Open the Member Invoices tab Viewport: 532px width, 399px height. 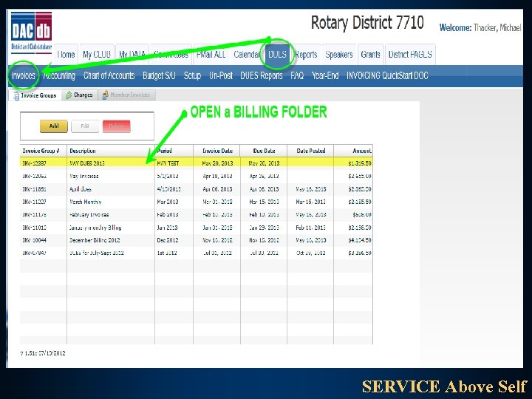pyautogui.click(x=126, y=95)
